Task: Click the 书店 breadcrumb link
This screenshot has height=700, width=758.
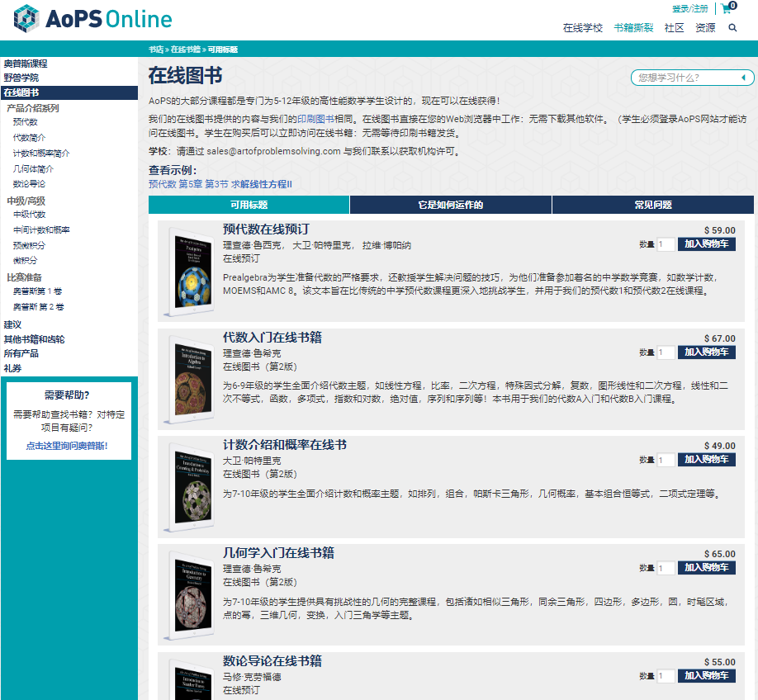Action: 156,49
